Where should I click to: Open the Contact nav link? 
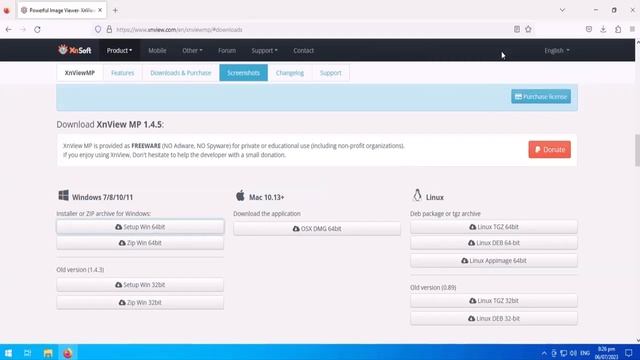[x=304, y=51]
